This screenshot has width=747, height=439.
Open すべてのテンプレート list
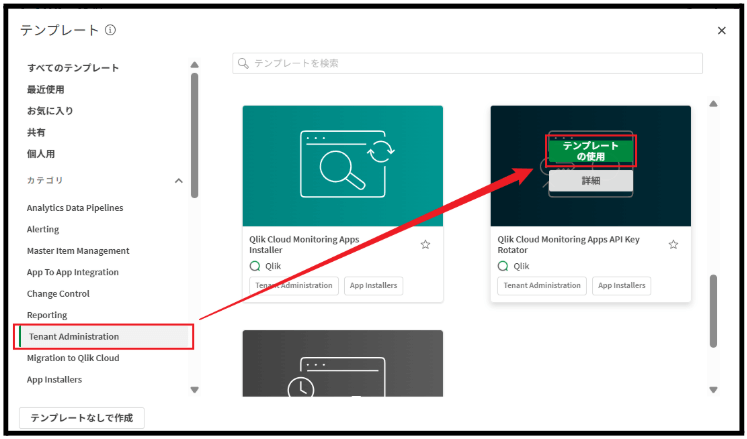tap(73, 68)
